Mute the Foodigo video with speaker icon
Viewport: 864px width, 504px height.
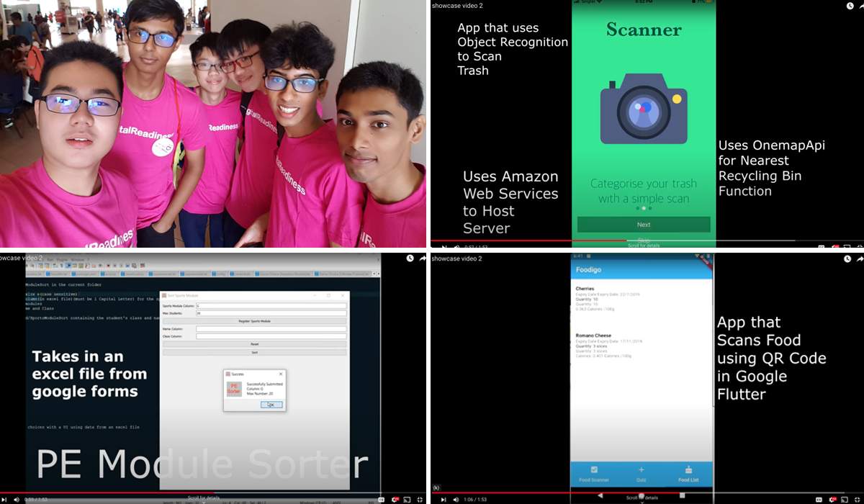tap(456, 500)
